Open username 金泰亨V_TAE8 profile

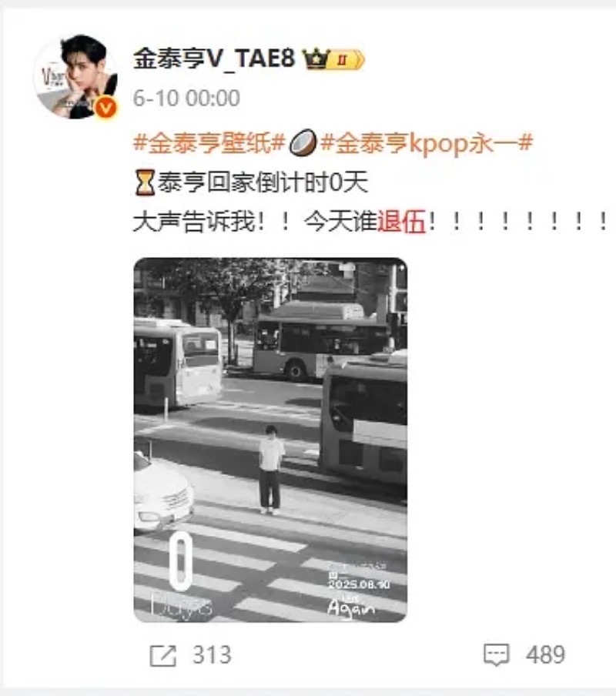pos(214,59)
